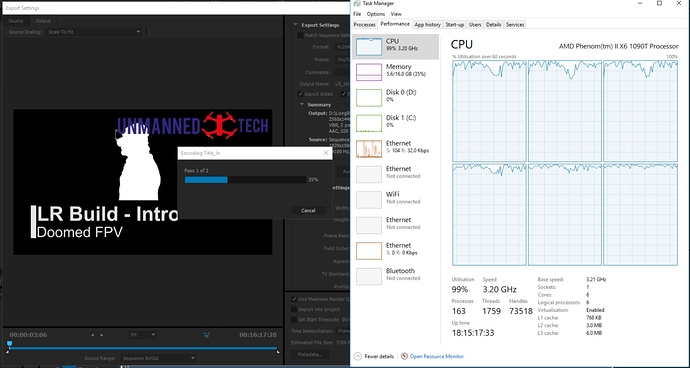Select the WiFi adapter entry
The height and width of the screenshot is (368, 690).
click(396, 198)
